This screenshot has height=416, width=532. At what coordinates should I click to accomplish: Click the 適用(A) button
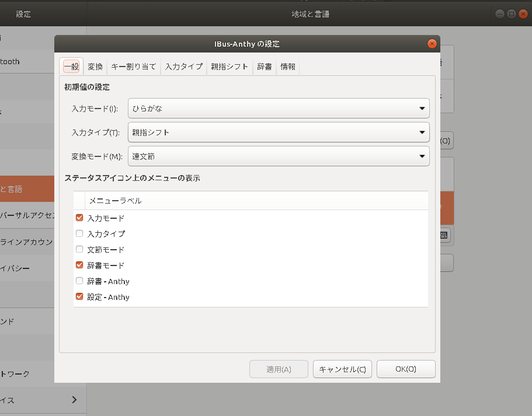(279, 369)
